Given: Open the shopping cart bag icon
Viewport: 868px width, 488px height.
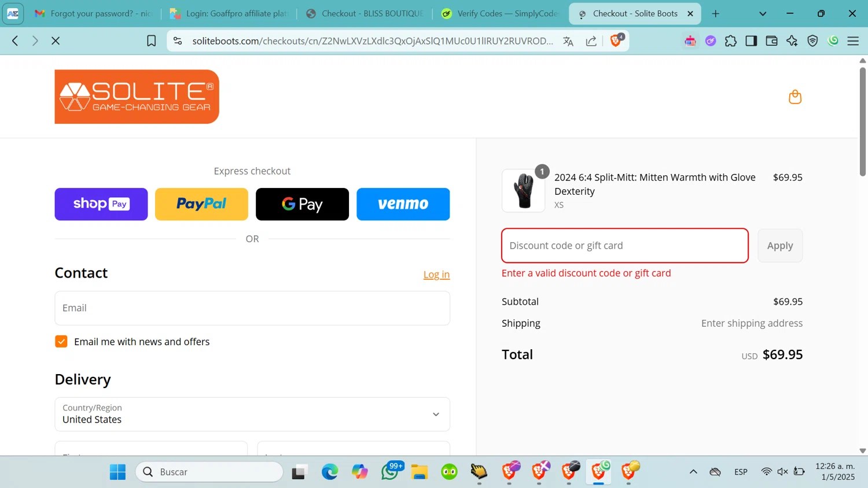Looking at the screenshot, I should (x=795, y=97).
